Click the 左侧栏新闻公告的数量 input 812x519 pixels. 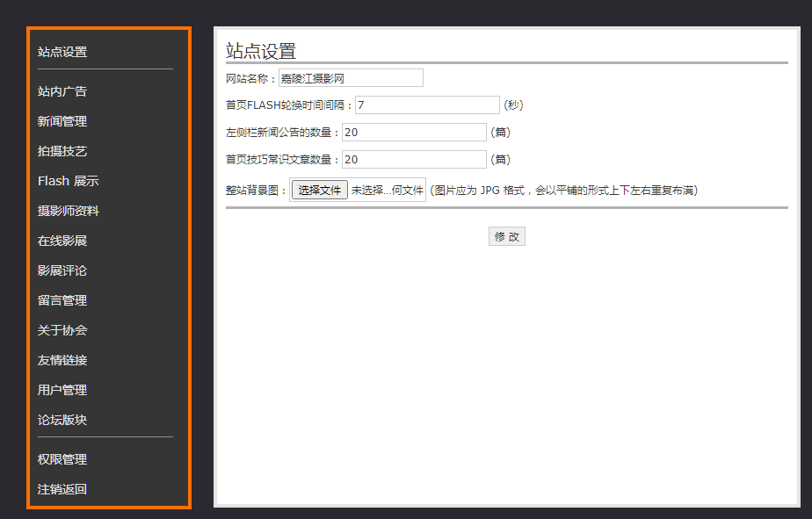point(414,132)
